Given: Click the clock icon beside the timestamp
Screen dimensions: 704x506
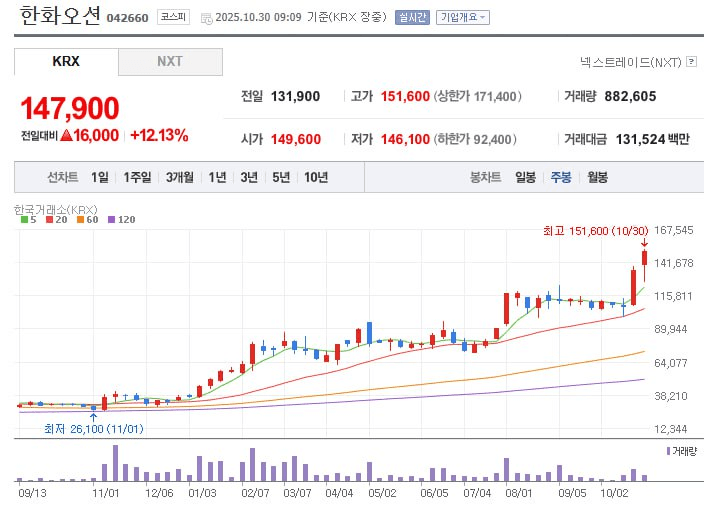Looking at the screenshot, I should pos(206,18).
